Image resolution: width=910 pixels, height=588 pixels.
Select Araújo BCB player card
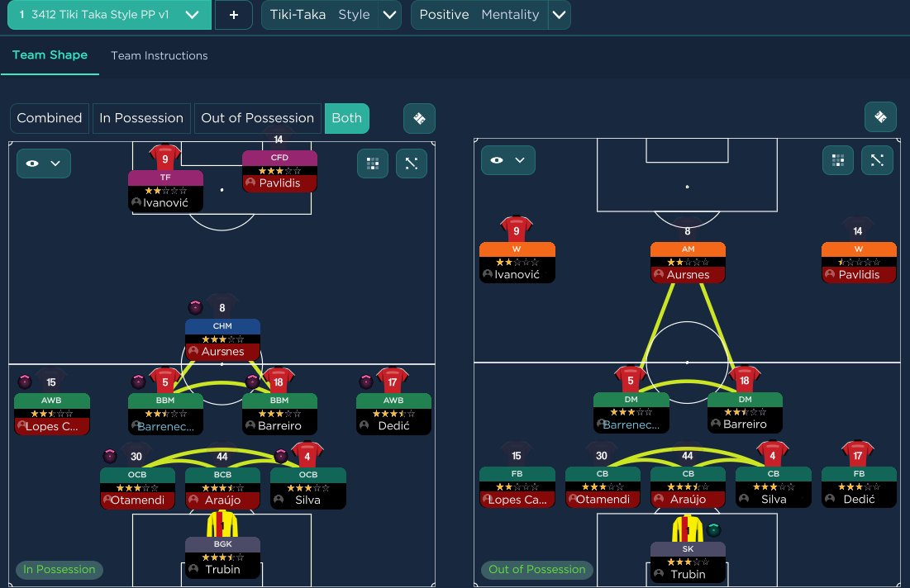(x=222, y=488)
